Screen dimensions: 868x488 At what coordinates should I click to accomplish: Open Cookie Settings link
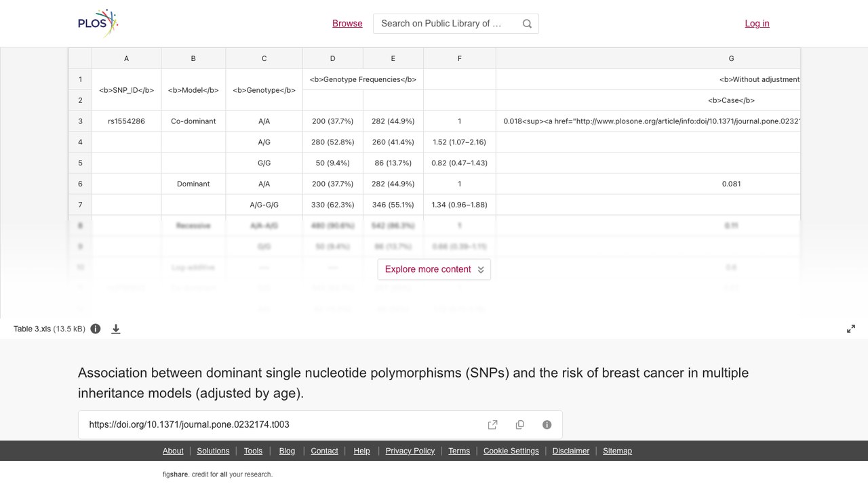511,451
